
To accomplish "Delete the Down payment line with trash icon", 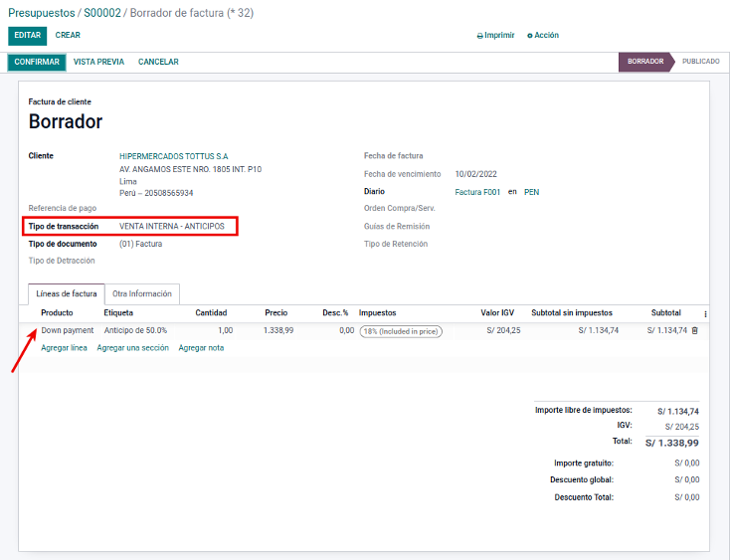I will [x=695, y=330].
